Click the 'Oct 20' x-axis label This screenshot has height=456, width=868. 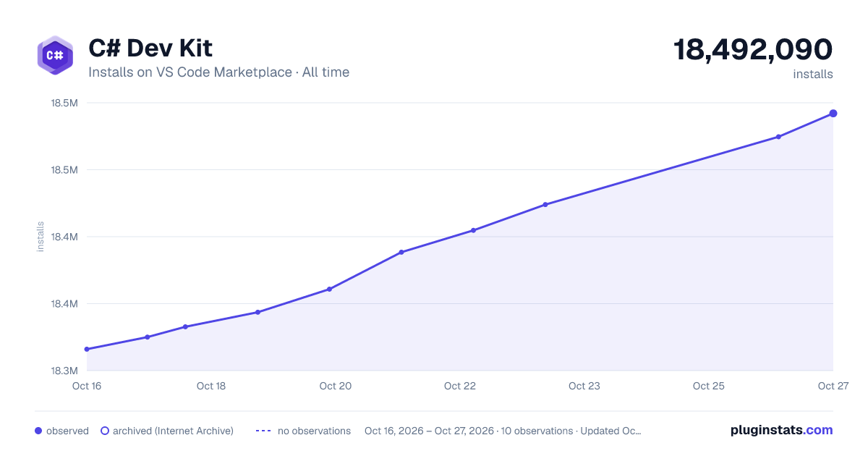[336, 386]
